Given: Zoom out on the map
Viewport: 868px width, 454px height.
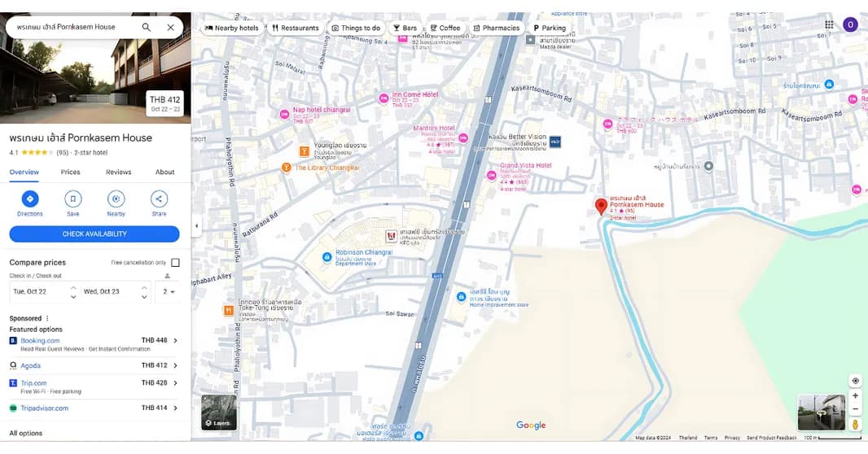Looking at the screenshot, I should point(855,409).
